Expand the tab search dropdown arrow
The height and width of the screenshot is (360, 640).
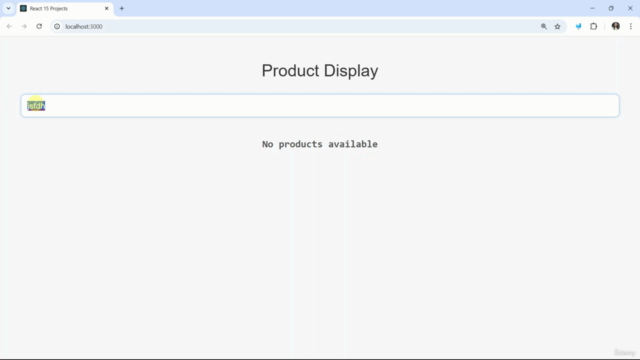coord(8,8)
